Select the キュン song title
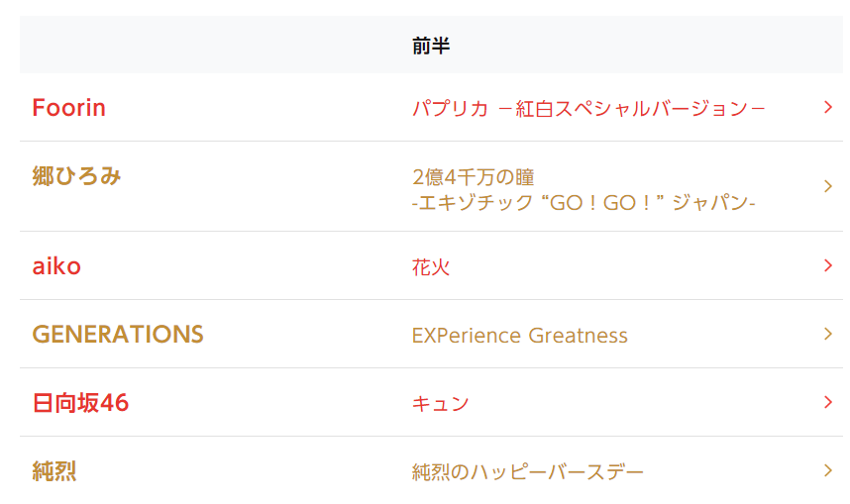Viewport: 850px width, 504px height. [440, 404]
